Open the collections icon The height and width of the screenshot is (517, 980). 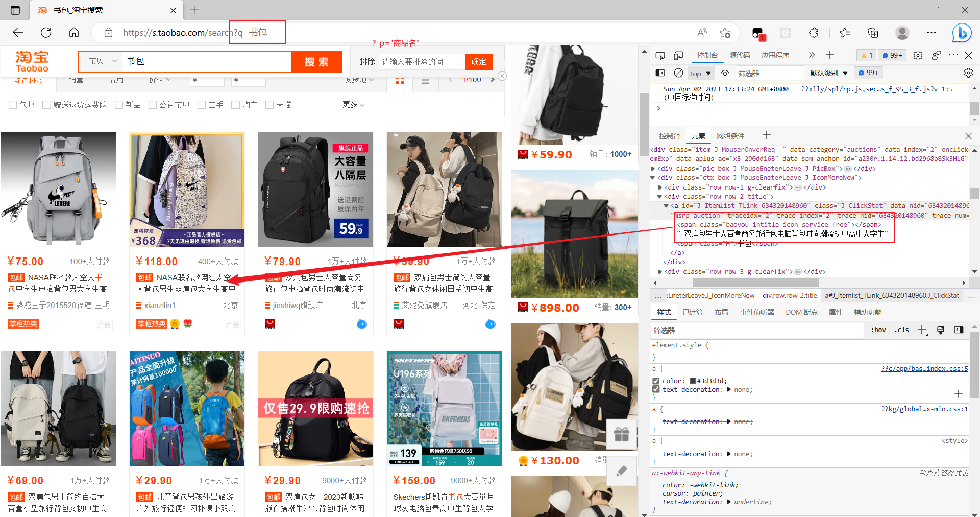[873, 33]
